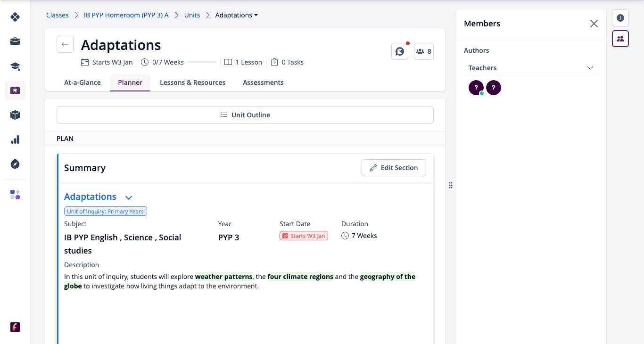This screenshot has width=644, height=344.
Task: Open the graduation cap sidebar icon
Action: [15, 66]
